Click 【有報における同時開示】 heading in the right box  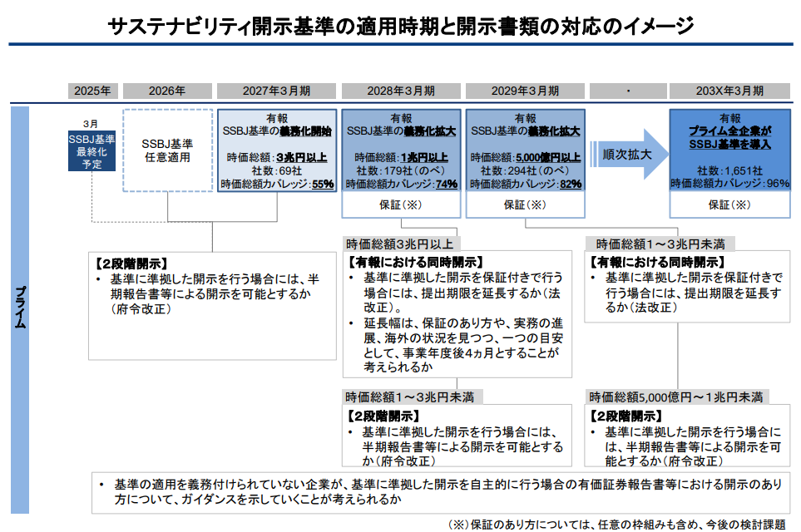(x=657, y=263)
